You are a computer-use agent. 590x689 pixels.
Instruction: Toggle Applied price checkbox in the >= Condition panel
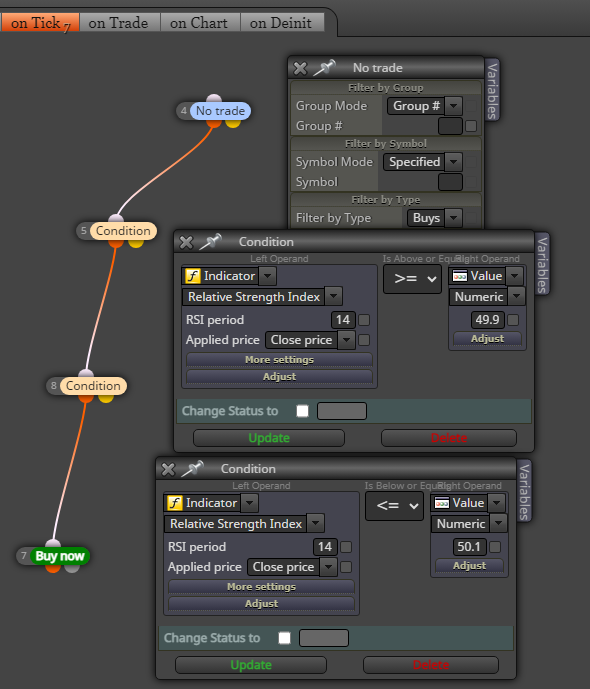(364, 340)
